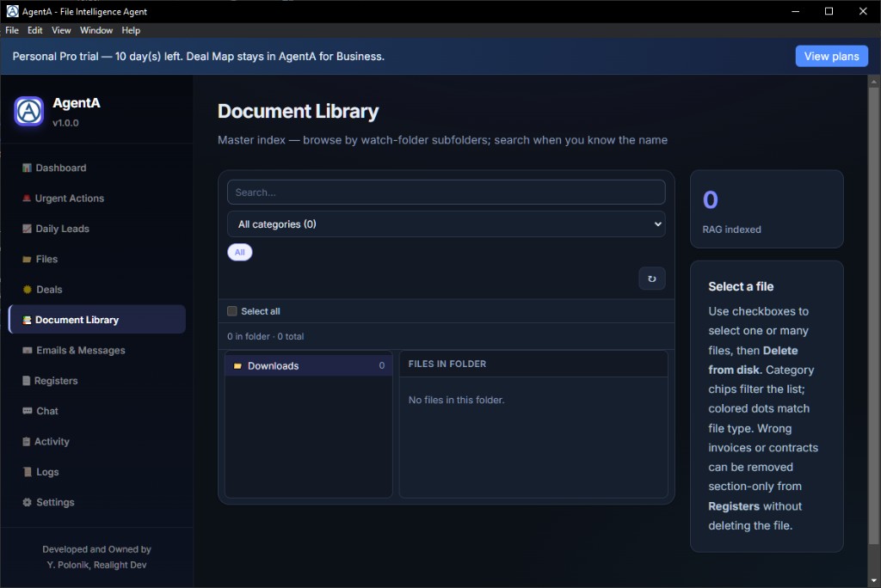
Task: Click the Chat speech bubble icon
Action: click(27, 411)
